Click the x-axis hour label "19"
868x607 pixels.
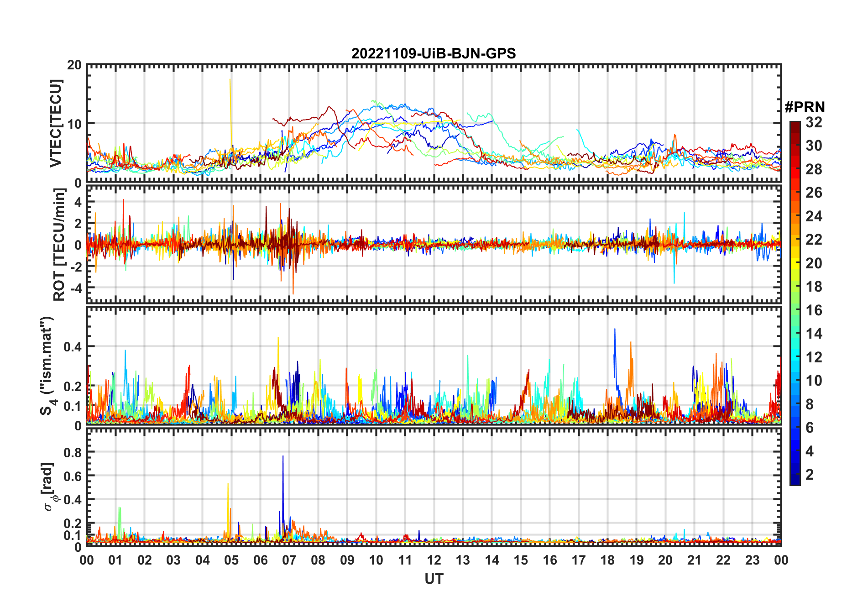637,560
